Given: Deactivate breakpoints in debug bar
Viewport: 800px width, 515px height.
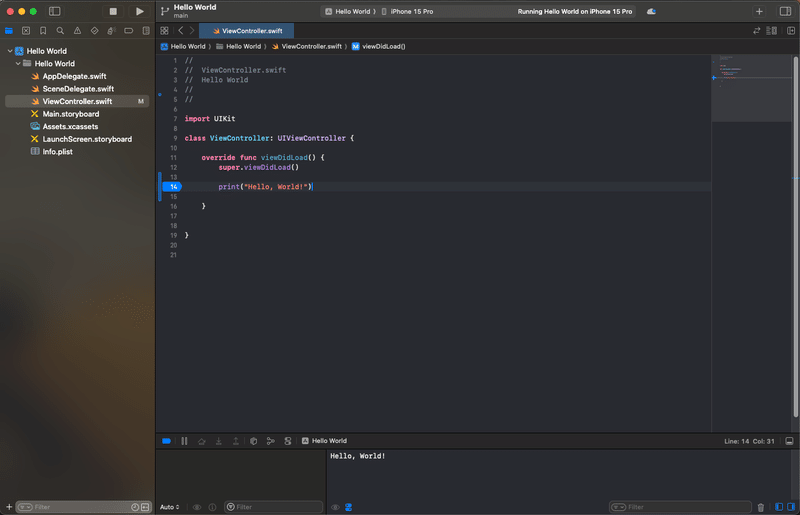Looking at the screenshot, I should [166, 441].
